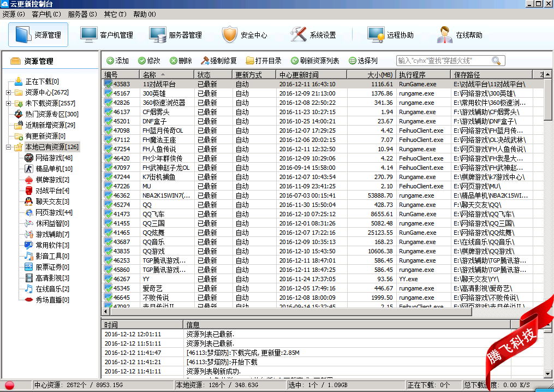Click the 删除 toolbar button

(x=181, y=61)
